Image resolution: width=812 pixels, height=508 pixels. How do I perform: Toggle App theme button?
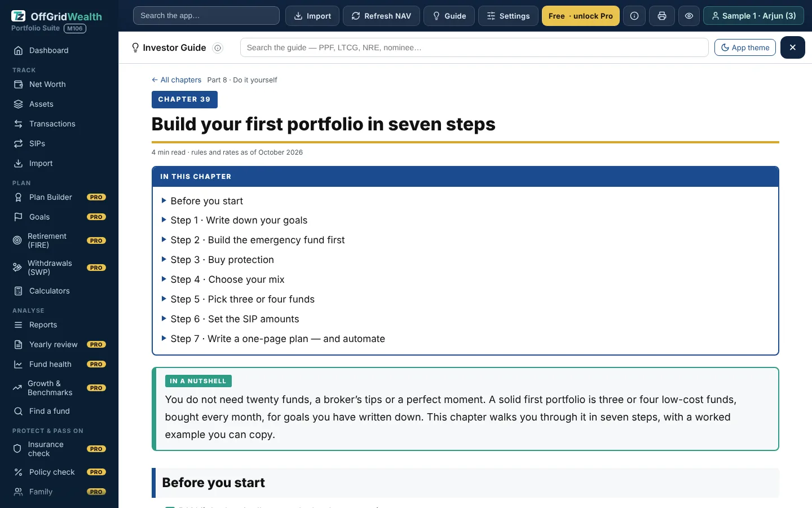click(x=745, y=47)
